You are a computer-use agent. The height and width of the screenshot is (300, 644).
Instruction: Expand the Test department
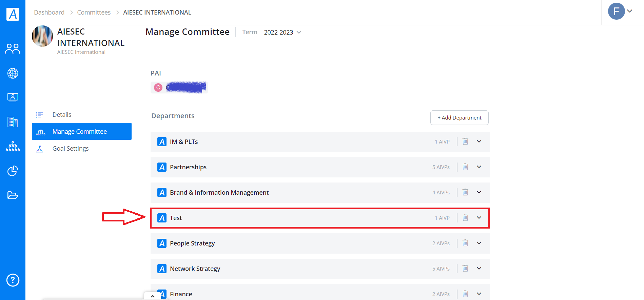tap(479, 217)
